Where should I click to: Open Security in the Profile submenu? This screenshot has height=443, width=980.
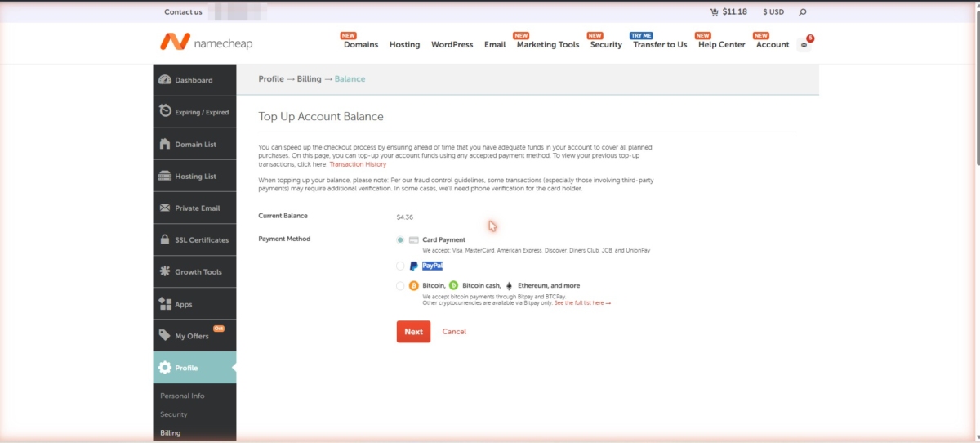(x=174, y=414)
